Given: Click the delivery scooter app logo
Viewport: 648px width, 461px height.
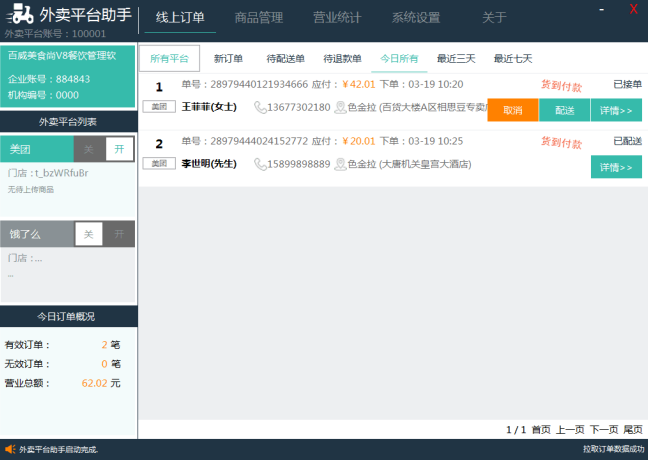Looking at the screenshot, I should pos(20,15).
